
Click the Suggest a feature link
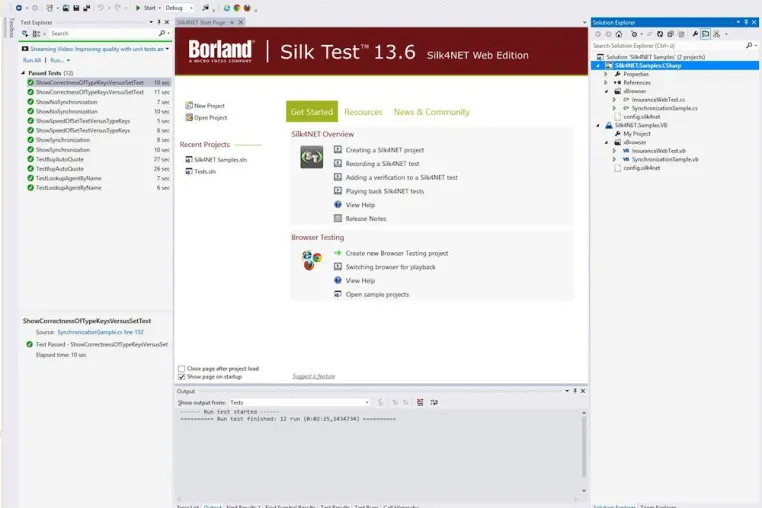coord(313,376)
